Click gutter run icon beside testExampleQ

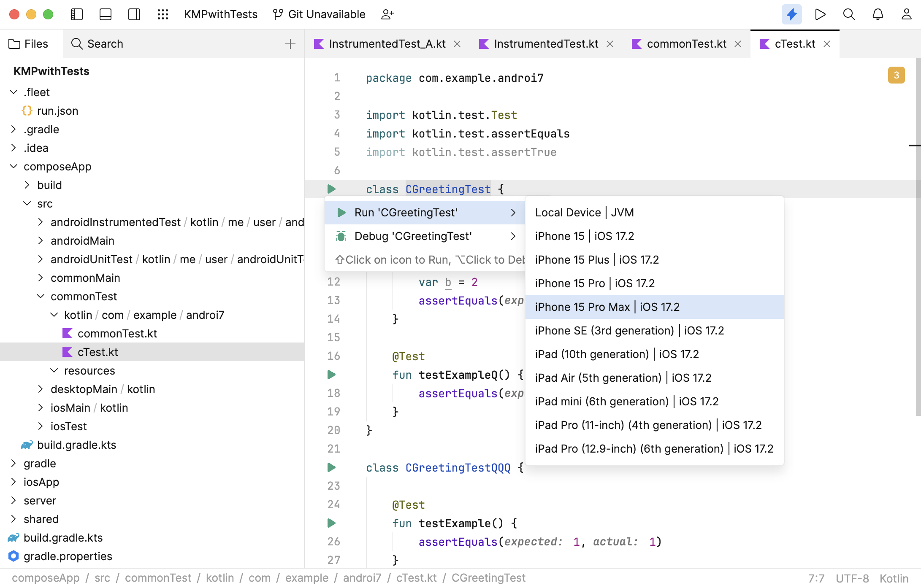click(332, 375)
